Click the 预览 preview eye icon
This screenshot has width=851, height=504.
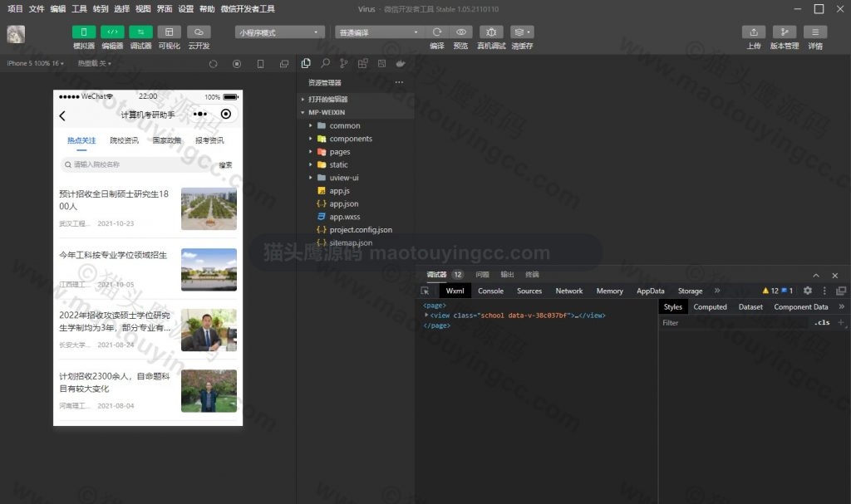[460, 32]
